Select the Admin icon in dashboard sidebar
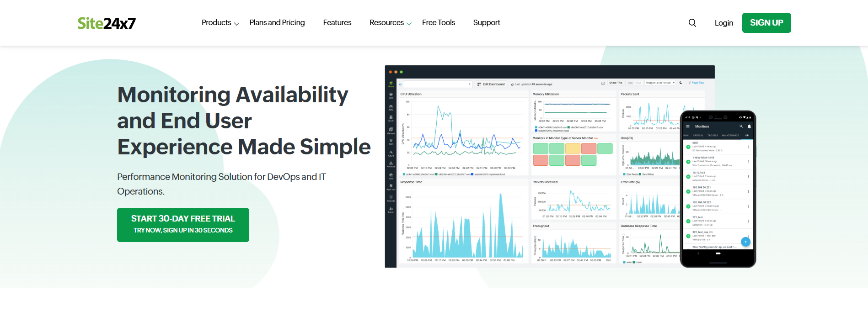Viewport: 868px width, 322px height. pyautogui.click(x=391, y=210)
